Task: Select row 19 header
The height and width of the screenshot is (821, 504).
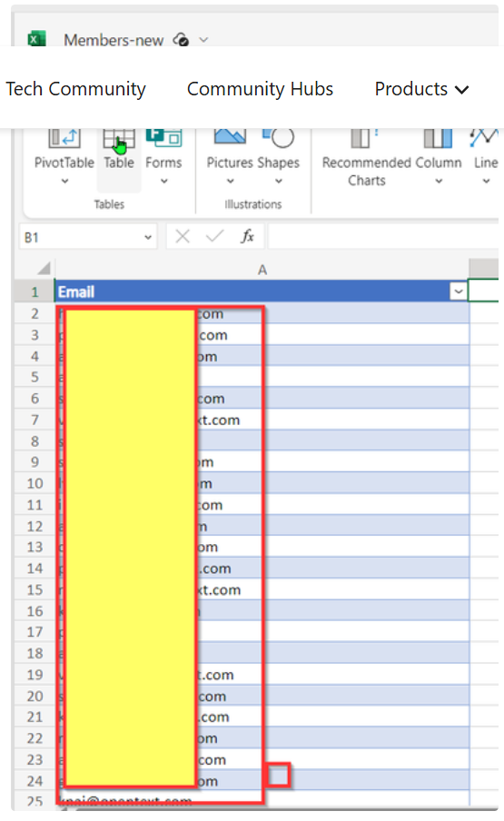Action: [x=35, y=675]
